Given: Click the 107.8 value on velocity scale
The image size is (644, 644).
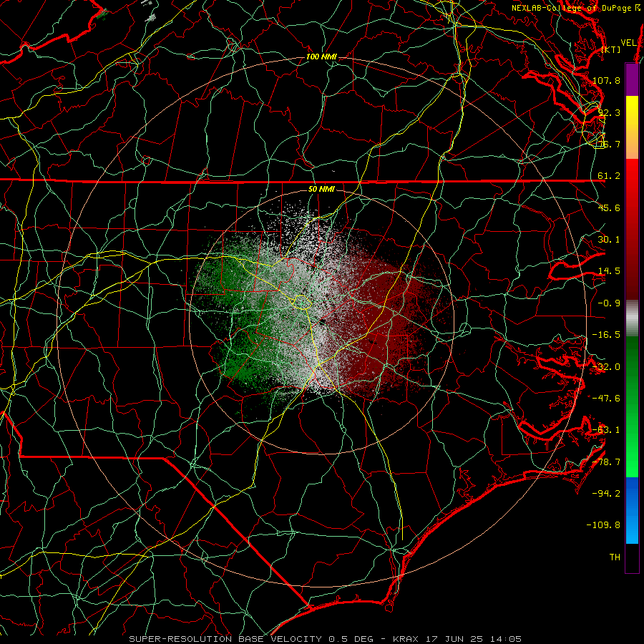Looking at the screenshot, I should [606, 80].
